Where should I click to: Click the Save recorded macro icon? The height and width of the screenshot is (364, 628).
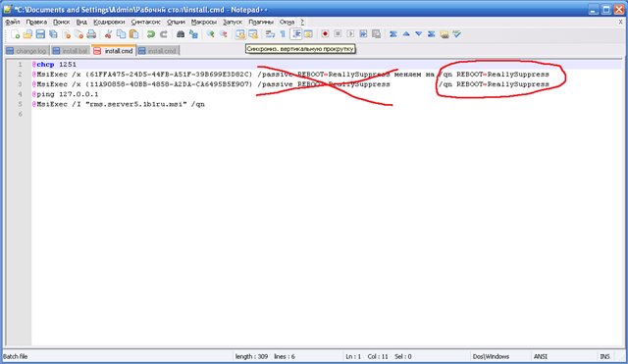point(376,34)
